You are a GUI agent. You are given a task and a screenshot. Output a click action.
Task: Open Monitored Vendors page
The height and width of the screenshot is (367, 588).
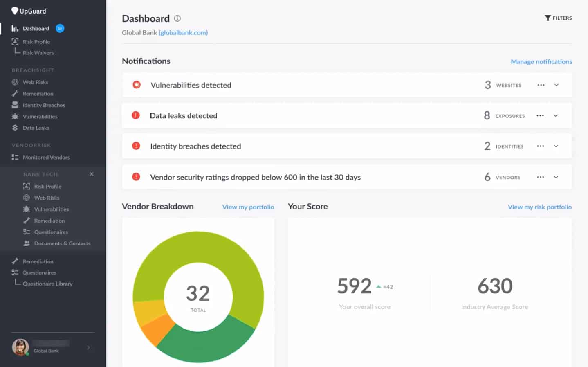(46, 157)
